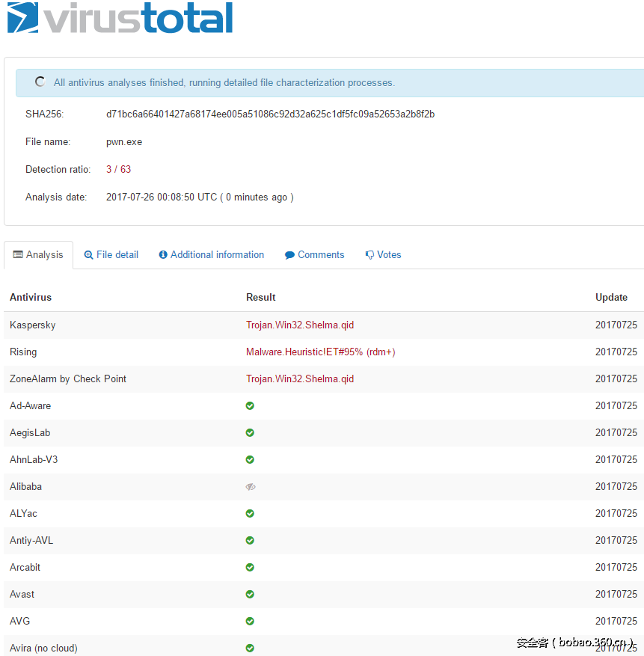The height and width of the screenshot is (656, 644).
Task: Click the AVG antivirus name
Action: click(19, 622)
